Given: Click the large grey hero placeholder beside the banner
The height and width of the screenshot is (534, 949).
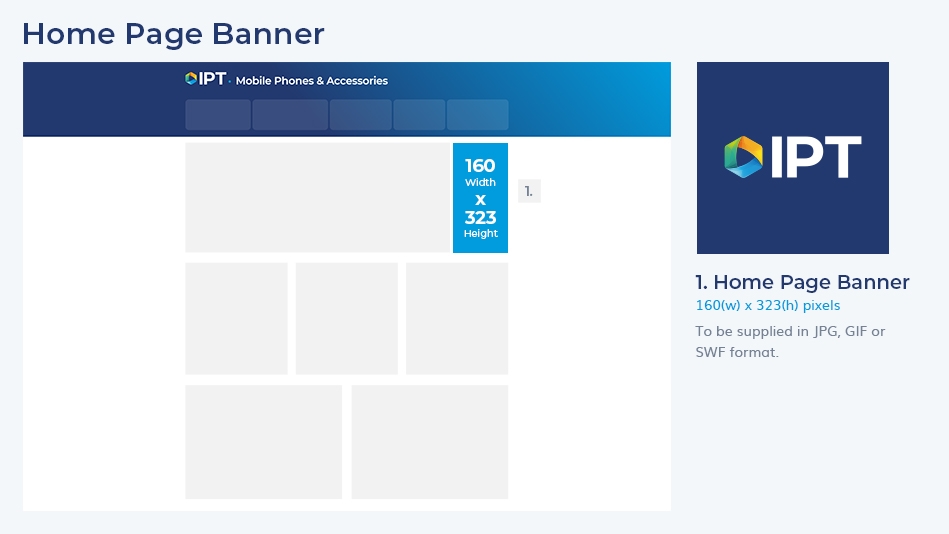Looking at the screenshot, I should point(318,198).
